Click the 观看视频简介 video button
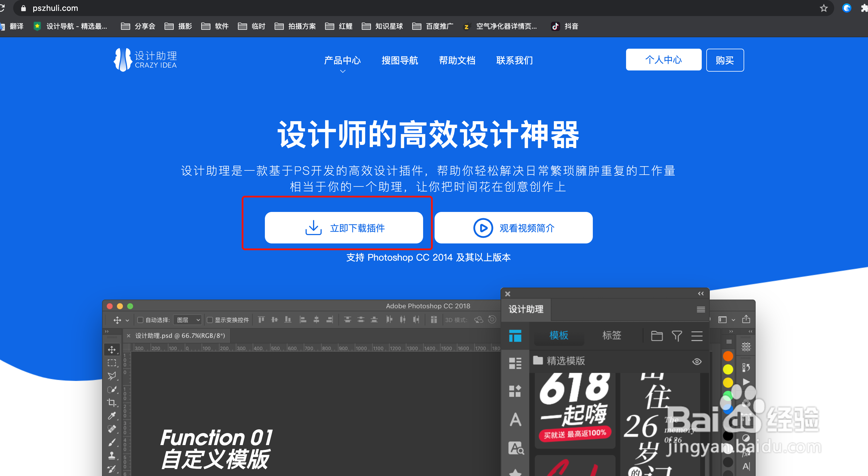Image resolution: width=868 pixels, height=476 pixels. coord(513,228)
